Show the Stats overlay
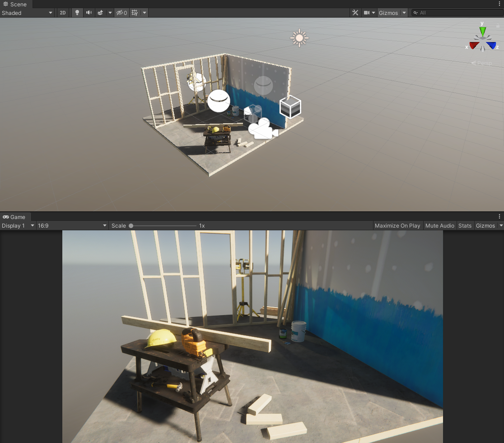Image resolution: width=504 pixels, height=443 pixels. [x=465, y=226]
